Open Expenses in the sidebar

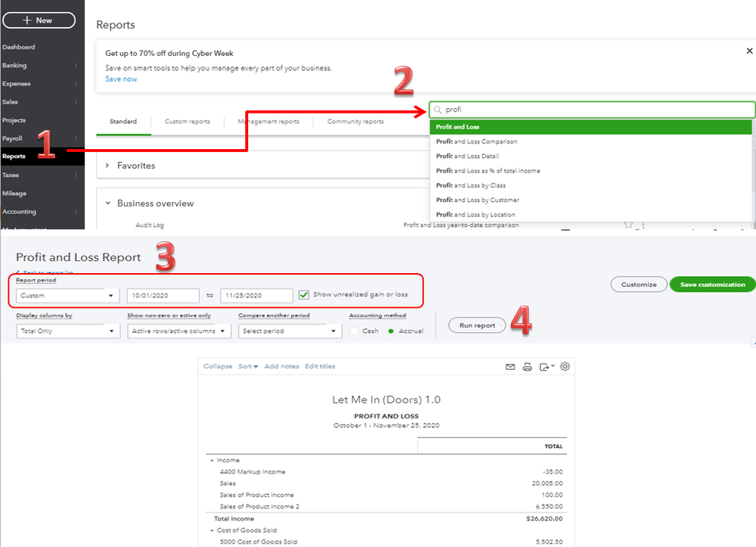[x=17, y=83]
